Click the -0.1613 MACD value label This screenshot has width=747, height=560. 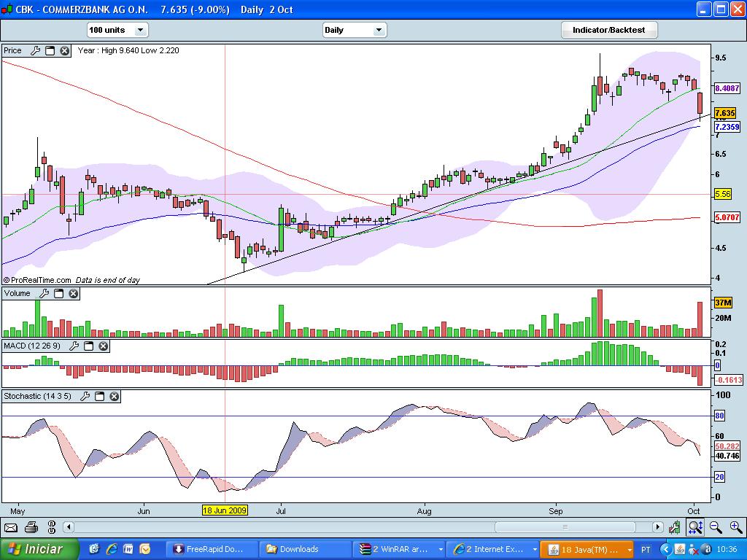coord(729,379)
